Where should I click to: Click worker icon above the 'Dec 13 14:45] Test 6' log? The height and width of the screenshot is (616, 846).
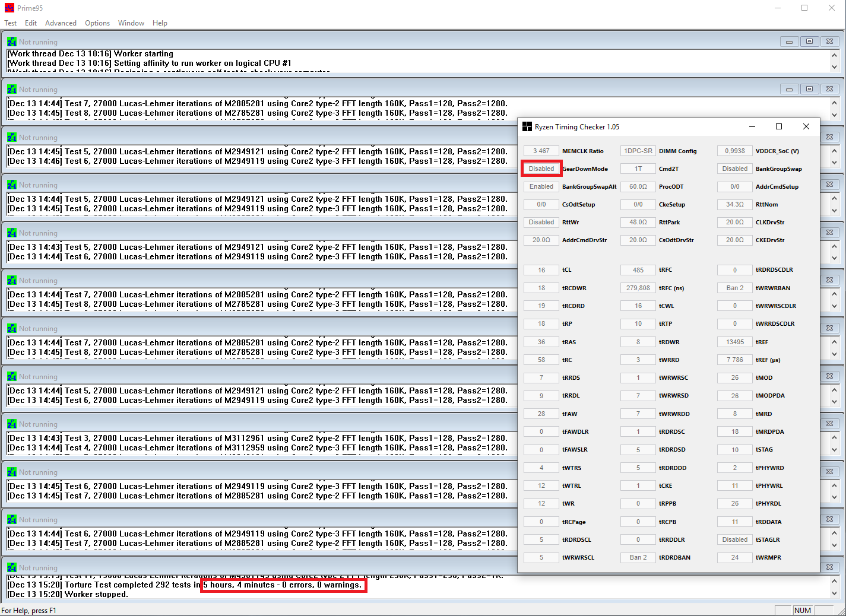pos(12,472)
